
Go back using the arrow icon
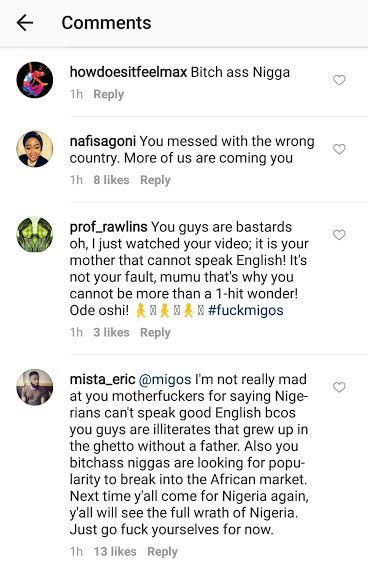coord(25,23)
